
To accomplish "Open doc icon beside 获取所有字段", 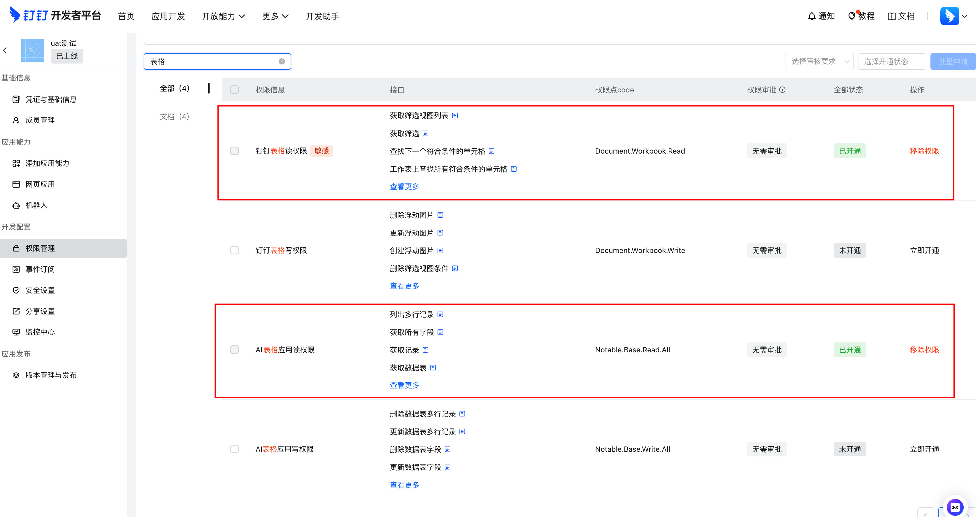I will [x=440, y=333].
